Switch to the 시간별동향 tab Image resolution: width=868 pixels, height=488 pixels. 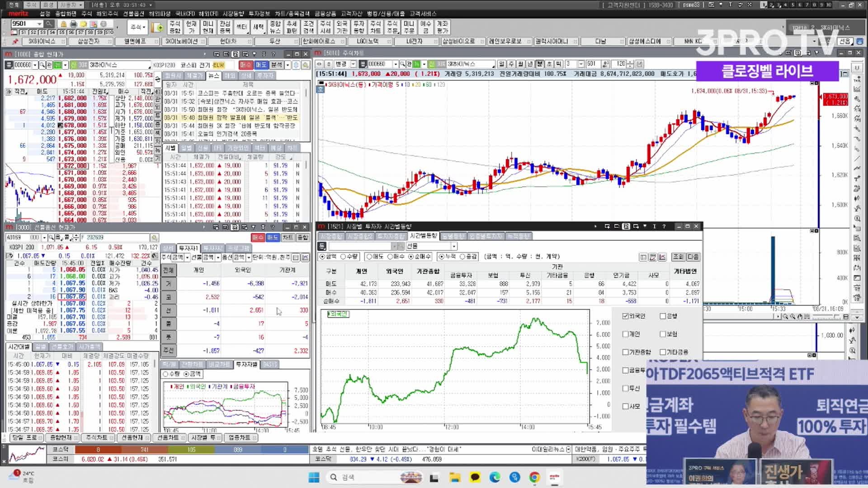click(423, 236)
